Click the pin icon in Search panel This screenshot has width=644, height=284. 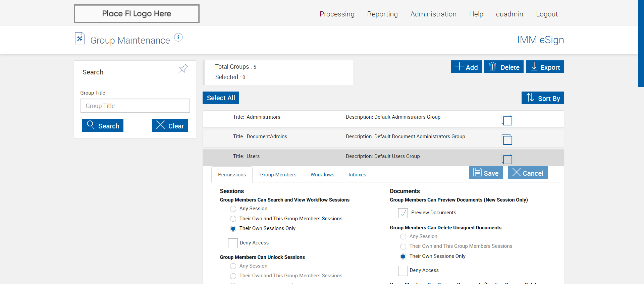(x=183, y=69)
